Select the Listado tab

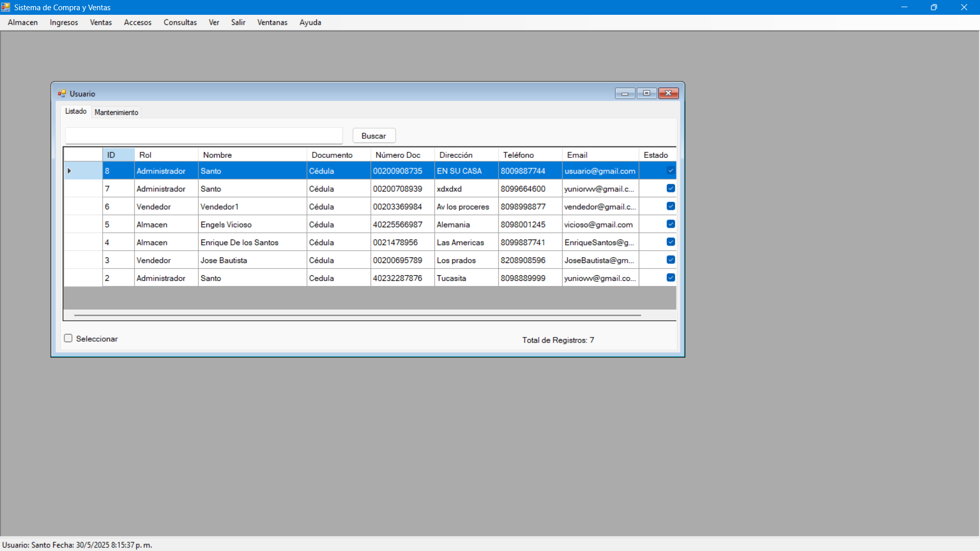click(x=76, y=111)
